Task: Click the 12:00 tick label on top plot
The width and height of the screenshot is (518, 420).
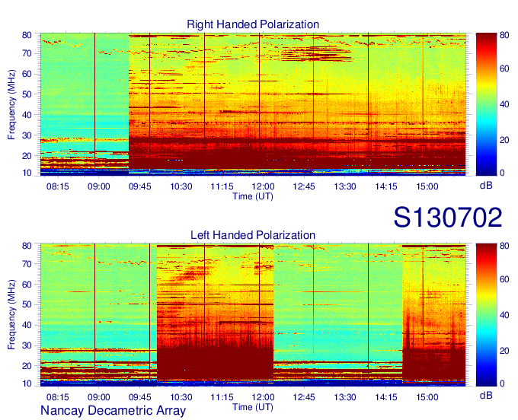Action: click(x=263, y=186)
